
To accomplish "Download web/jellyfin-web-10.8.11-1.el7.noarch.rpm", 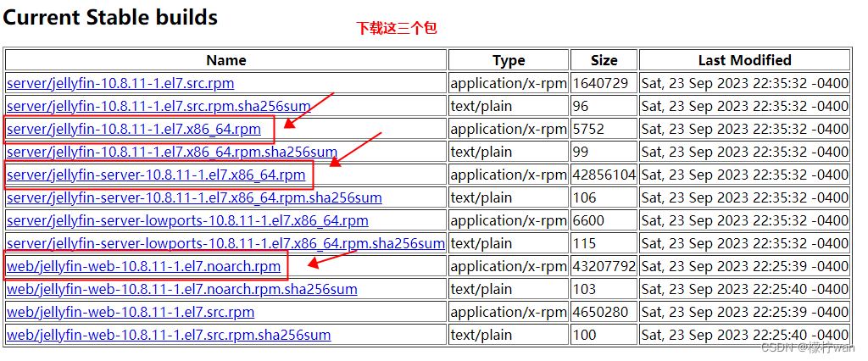I will pos(144,266).
